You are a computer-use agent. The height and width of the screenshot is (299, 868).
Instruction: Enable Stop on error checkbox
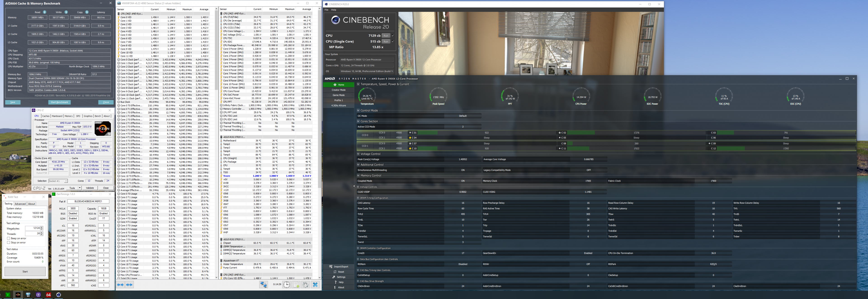pos(8,242)
